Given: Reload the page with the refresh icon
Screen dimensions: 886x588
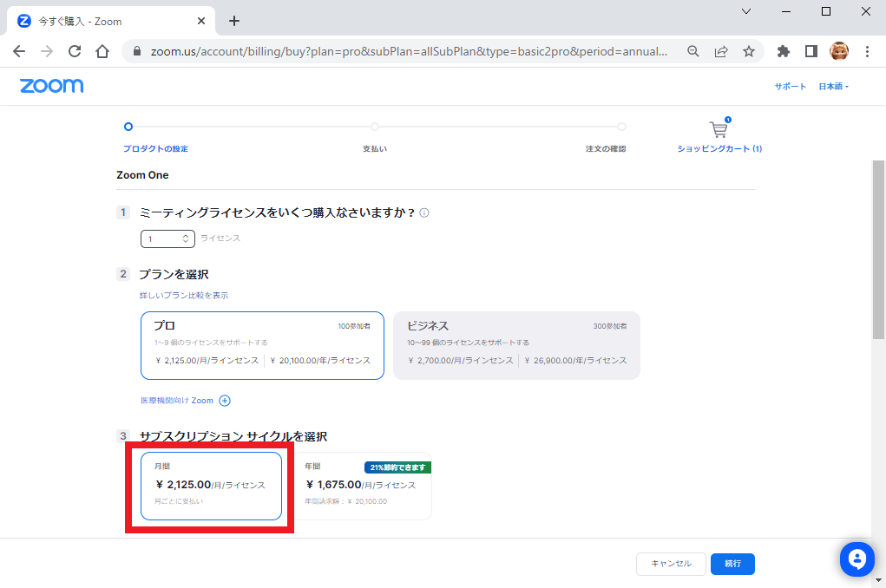Looking at the screenshot, I should (75, 51).
